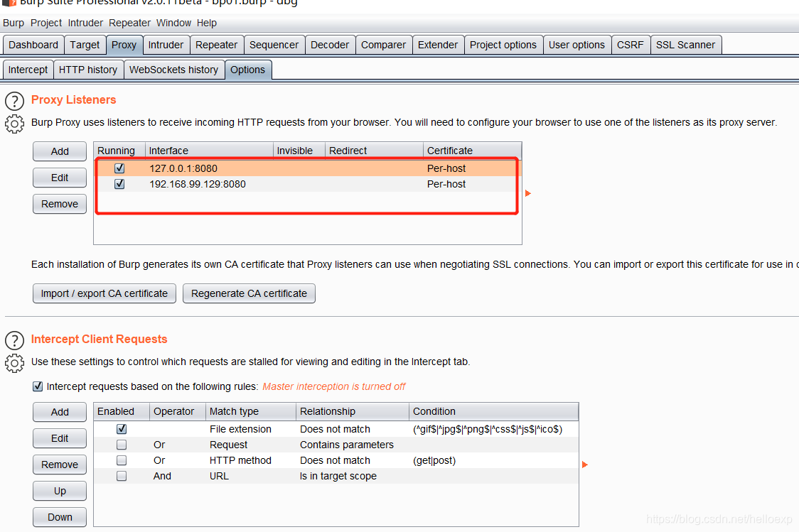Switch to the Dashboard tab
799x532 pixels.
(x=33, y=45)
